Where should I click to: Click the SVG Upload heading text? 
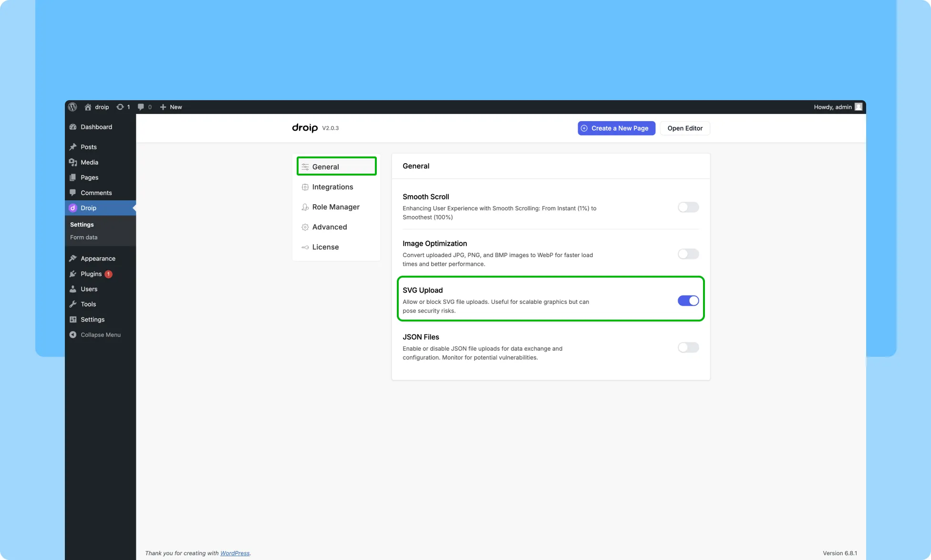coord(423,290)
